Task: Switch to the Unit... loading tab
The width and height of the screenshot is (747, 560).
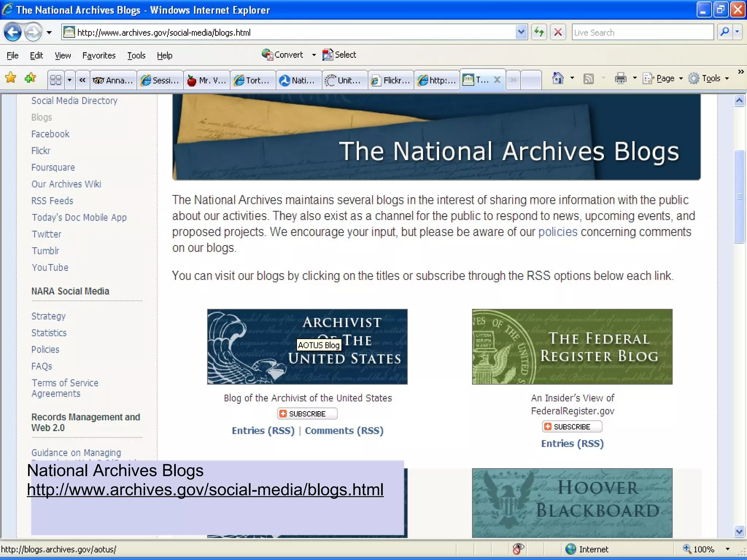Action: tap(345, 80)
